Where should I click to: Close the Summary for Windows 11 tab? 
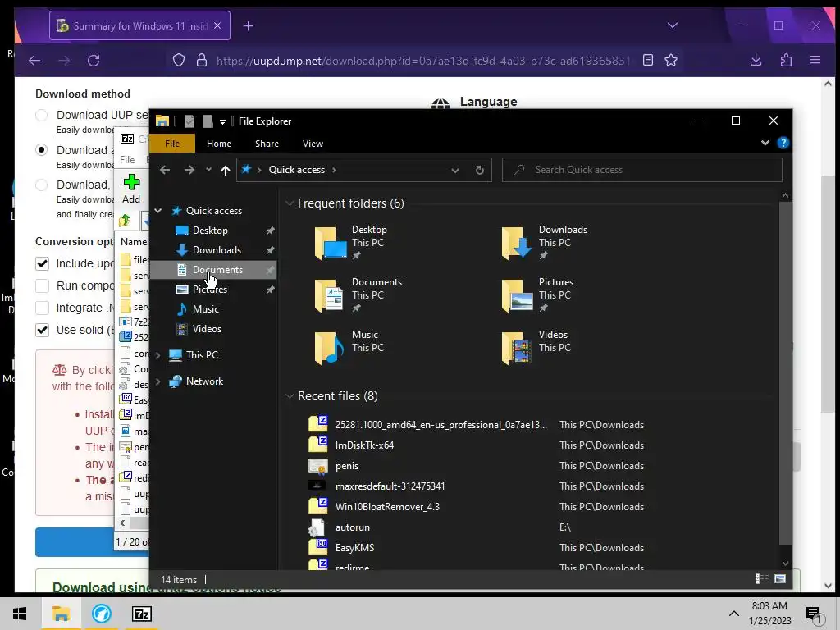[217, 25]
